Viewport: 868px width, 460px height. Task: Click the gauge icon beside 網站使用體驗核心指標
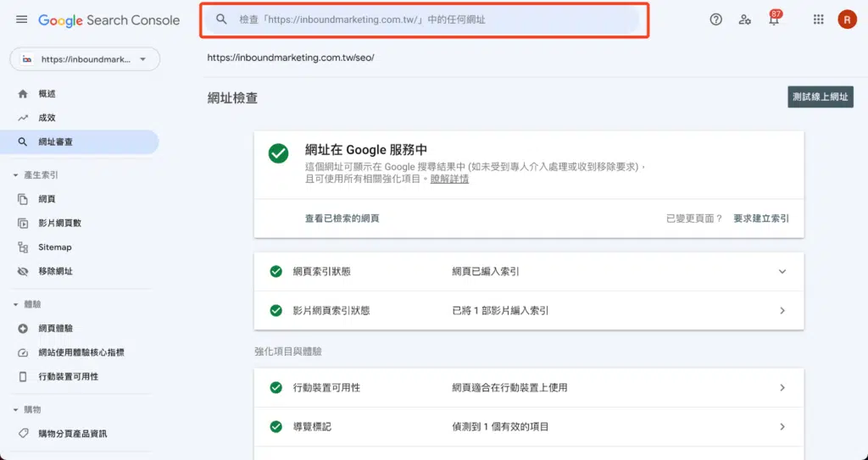[x=23, y=352]
